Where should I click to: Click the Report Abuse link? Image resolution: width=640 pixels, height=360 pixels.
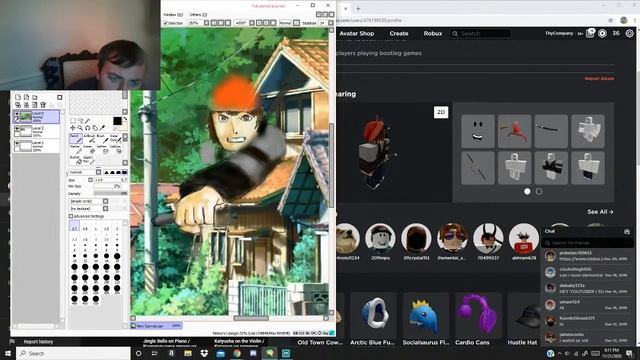599,78
